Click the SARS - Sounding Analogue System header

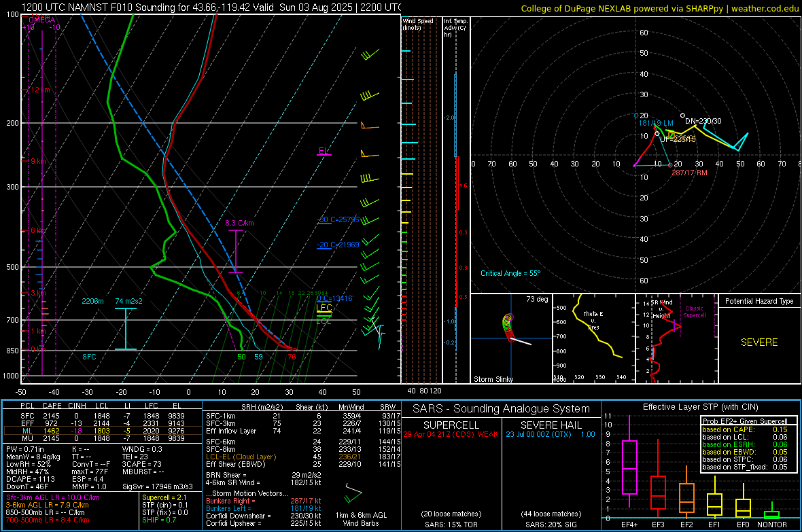pyautogui.click(x=501, y=409)
